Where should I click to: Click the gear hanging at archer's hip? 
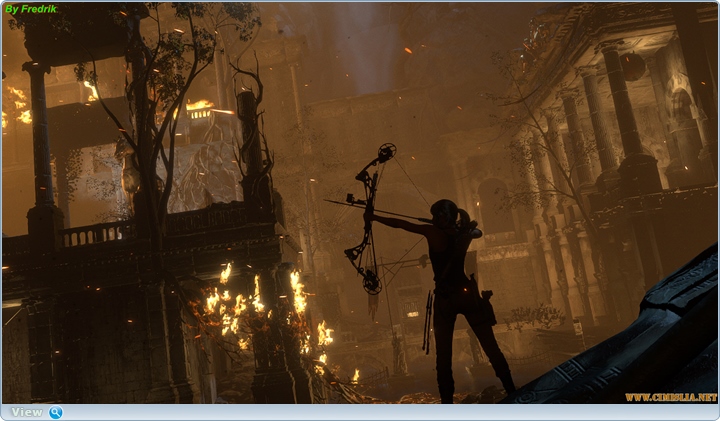pos(487,305)
